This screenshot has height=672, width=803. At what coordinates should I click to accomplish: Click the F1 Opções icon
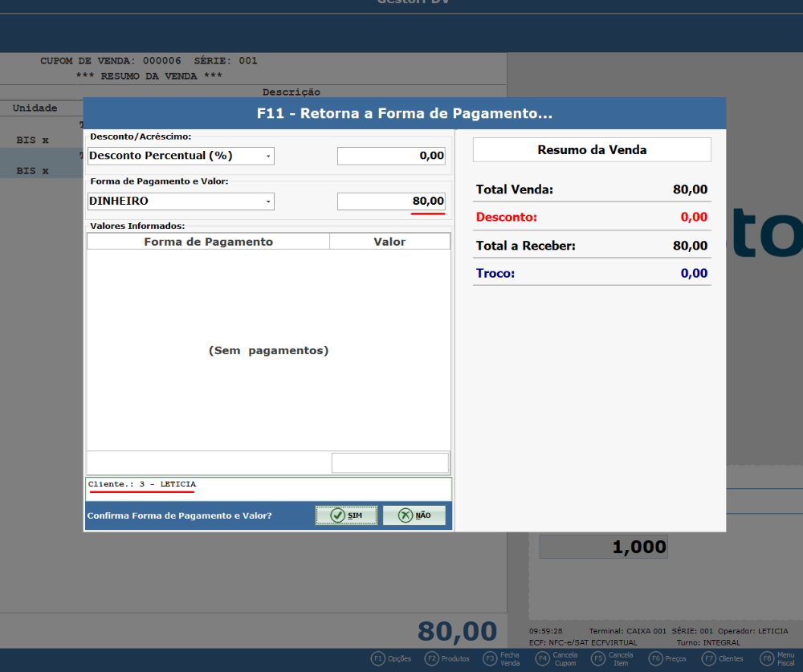pyautogui.click(x=378, y=658)
